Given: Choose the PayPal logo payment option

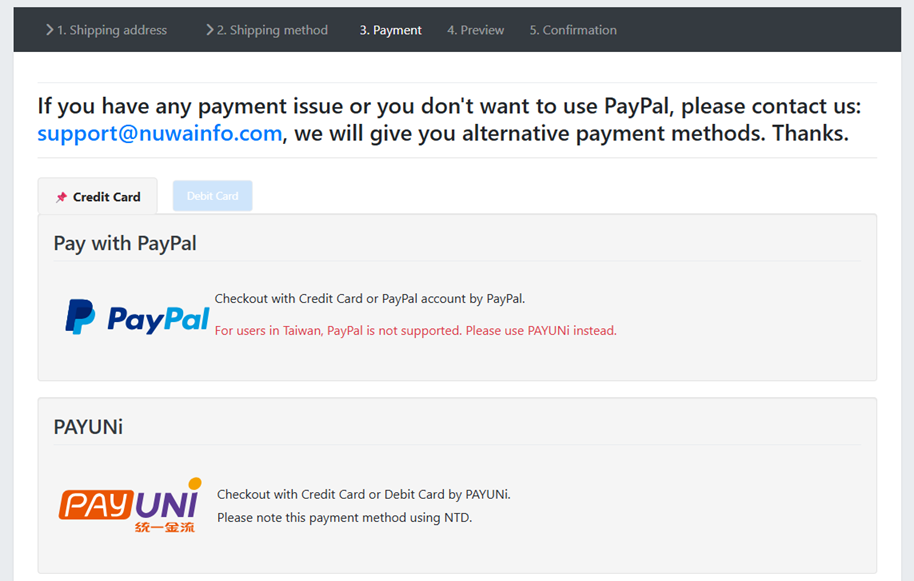Looking at the screenshot, I should click(137, 317).
